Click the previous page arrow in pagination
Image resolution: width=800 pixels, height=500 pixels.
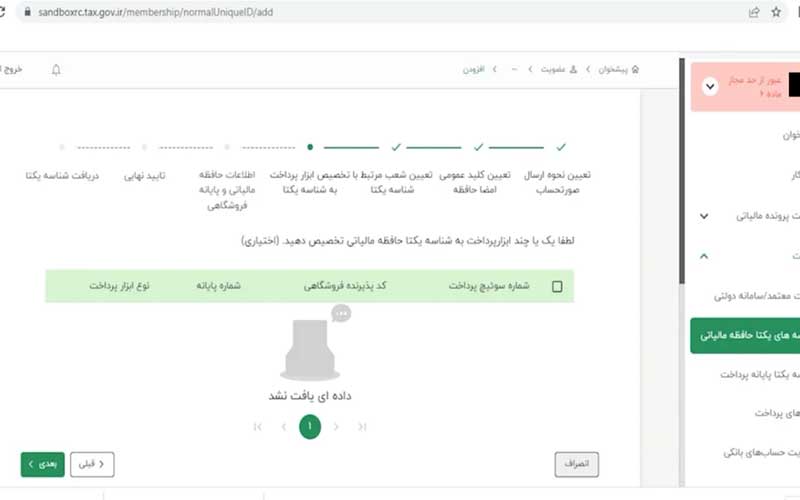[336, 427]
